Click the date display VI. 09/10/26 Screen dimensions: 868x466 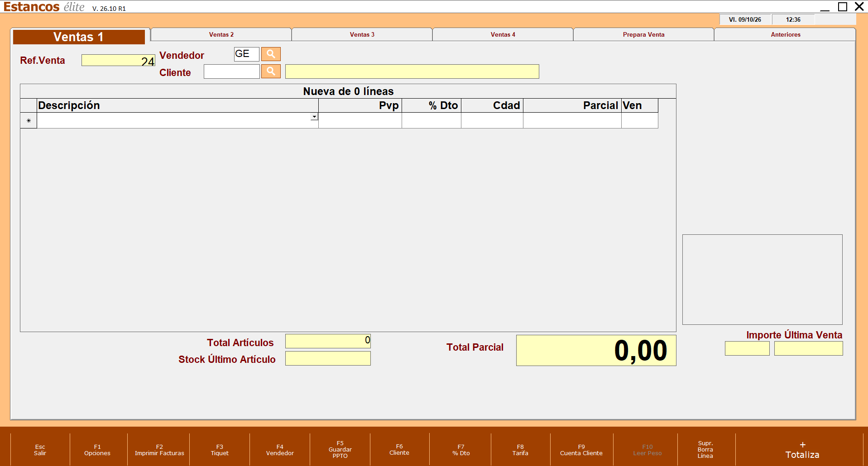point(745,19)
